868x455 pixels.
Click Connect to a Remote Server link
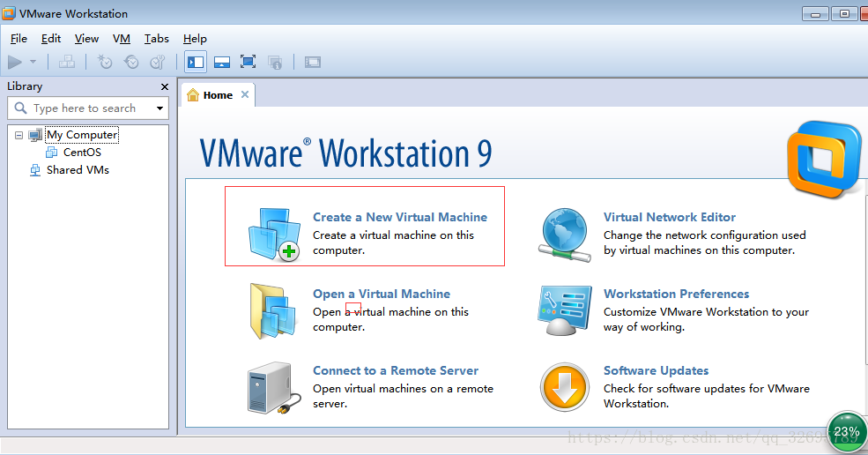click(396, 370)
